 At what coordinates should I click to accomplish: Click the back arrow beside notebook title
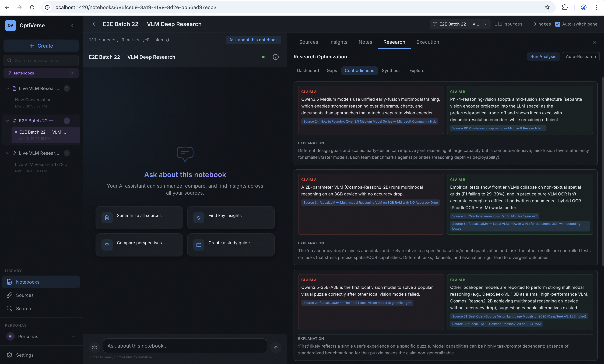pyautogui.click(x=94, y=24)
